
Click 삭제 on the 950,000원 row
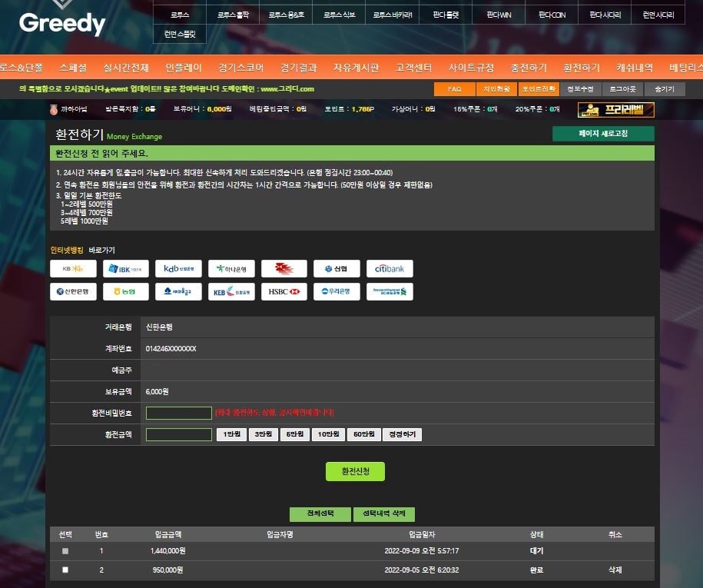coord(615,570)
